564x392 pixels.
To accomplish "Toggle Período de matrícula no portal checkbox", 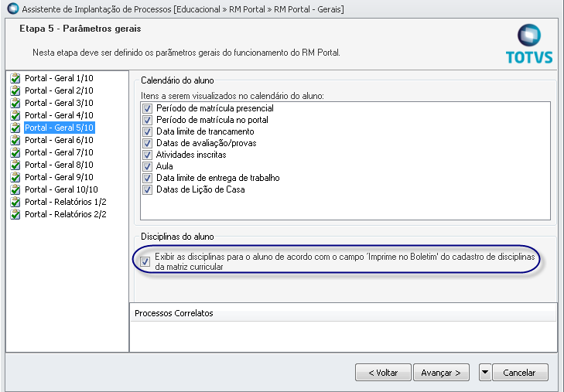I will click(x=147, y=120).
